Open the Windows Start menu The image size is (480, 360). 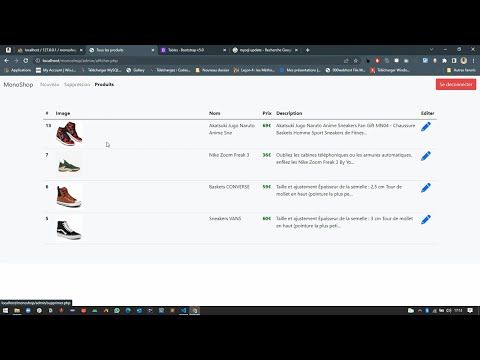pyautogui.click(x=5, y=311)
